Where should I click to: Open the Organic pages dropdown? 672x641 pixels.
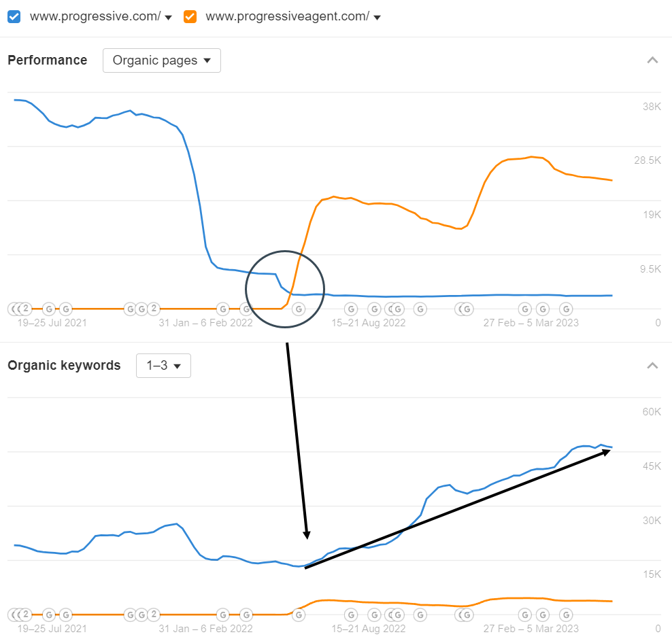point(162,60)
